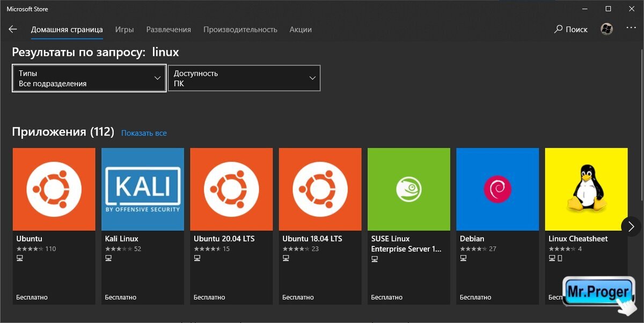Click the Ubuntu 18.04 LTS title

click(312, 239)
